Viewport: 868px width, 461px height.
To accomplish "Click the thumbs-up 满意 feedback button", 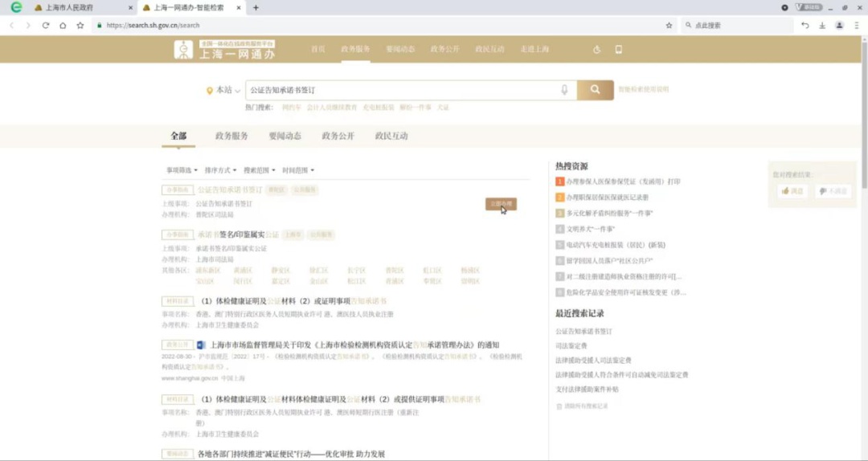I will (792, 191).
